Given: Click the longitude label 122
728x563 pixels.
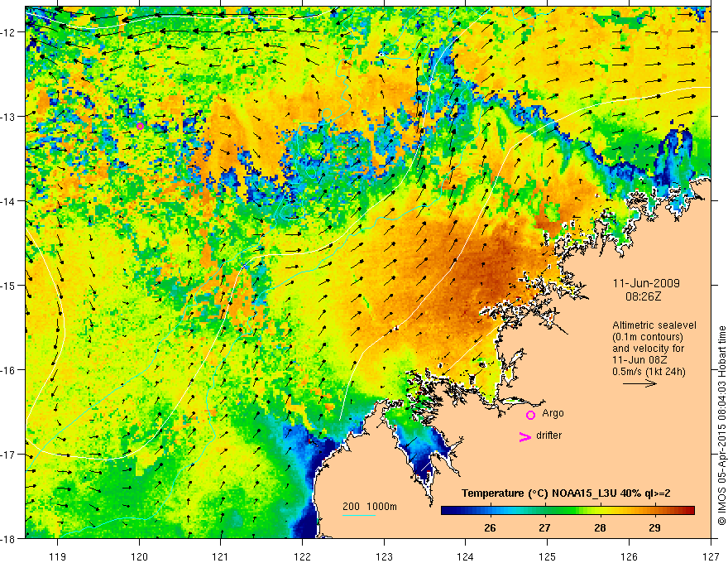Looking at the screenshot, I should [x=302, y=556].
